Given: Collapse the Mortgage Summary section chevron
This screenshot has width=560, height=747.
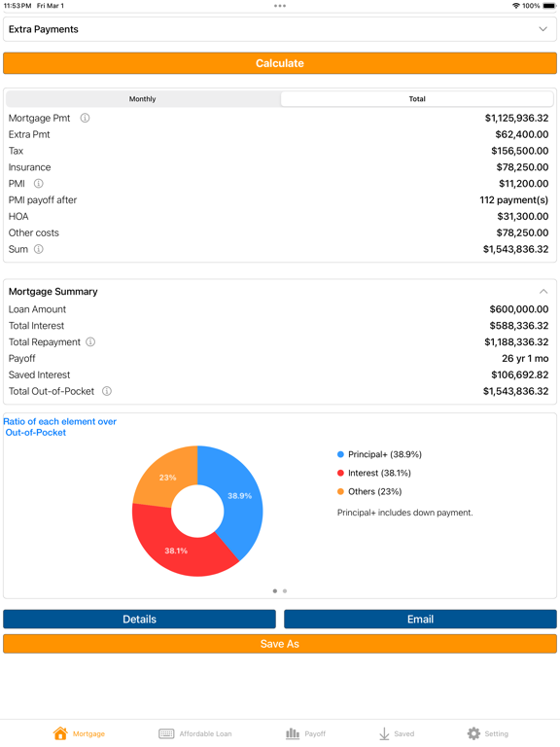Looking at the screenshot, I should [x=543, y=291].
